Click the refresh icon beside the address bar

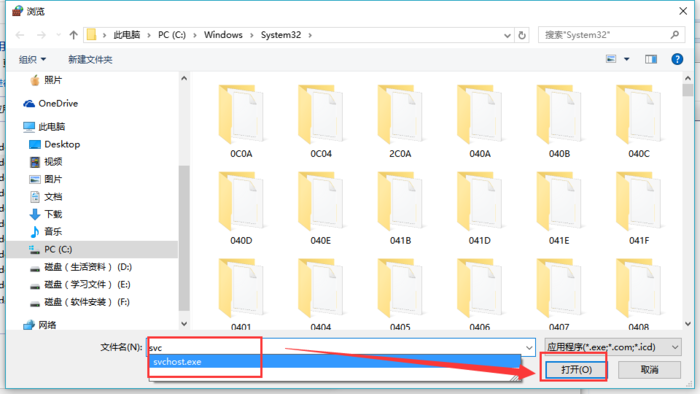pos(522,35)
